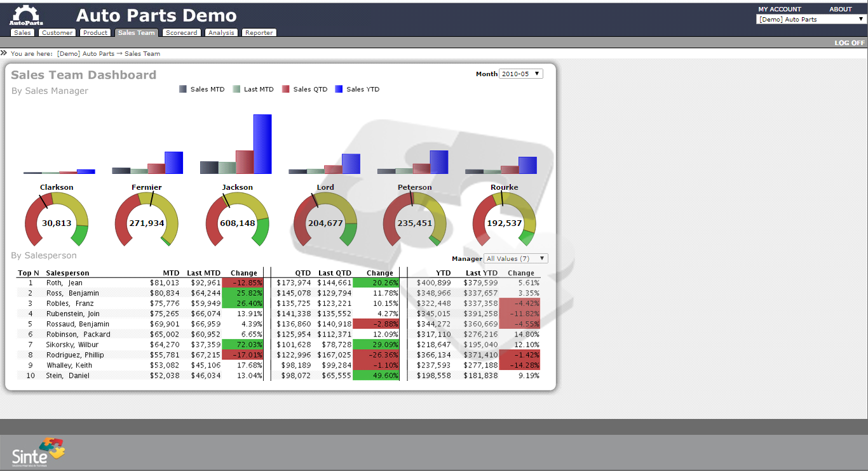The width and height of the screenshot is (868, 471).
Task: Click the Rourke gauge showing 192,537
Action: click(505, 220)
